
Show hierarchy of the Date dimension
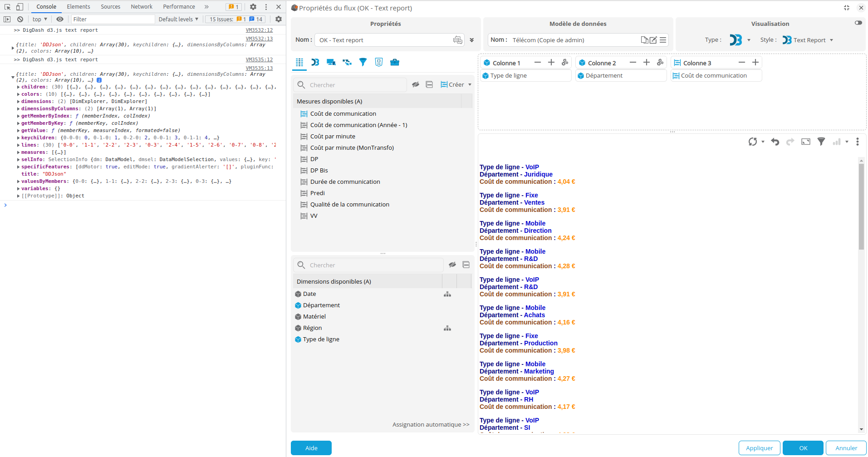(x=447, y=294)
